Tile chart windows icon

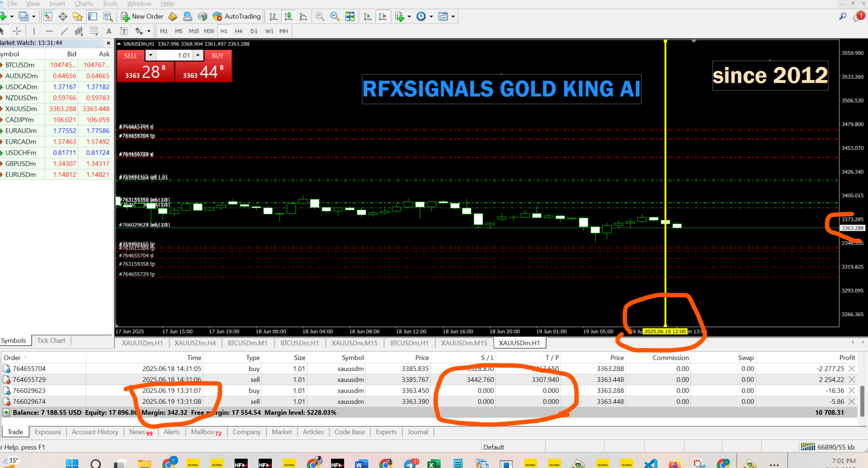(x=350, y=16)
